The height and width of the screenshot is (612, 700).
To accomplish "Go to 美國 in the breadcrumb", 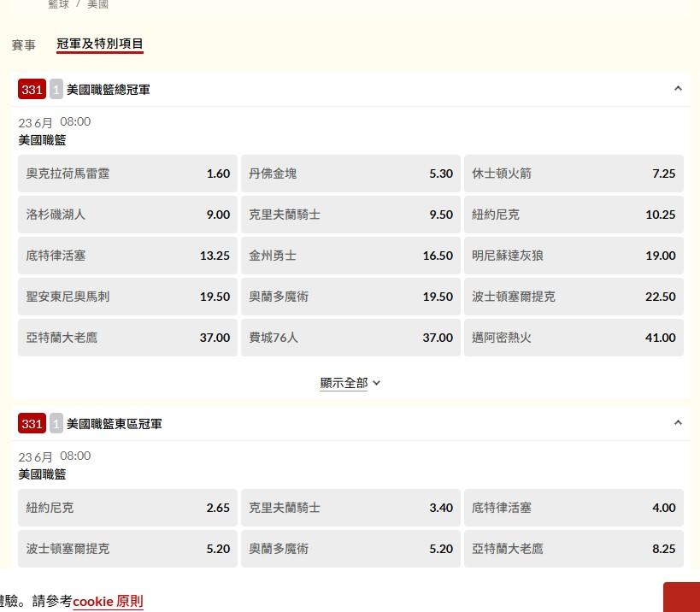I will [x=97, y=4].
